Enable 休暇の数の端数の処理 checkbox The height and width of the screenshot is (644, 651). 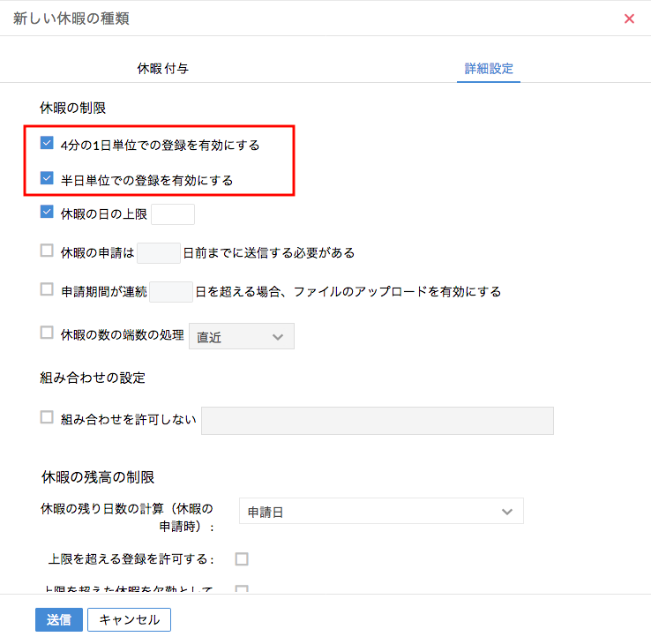[48, 333]
